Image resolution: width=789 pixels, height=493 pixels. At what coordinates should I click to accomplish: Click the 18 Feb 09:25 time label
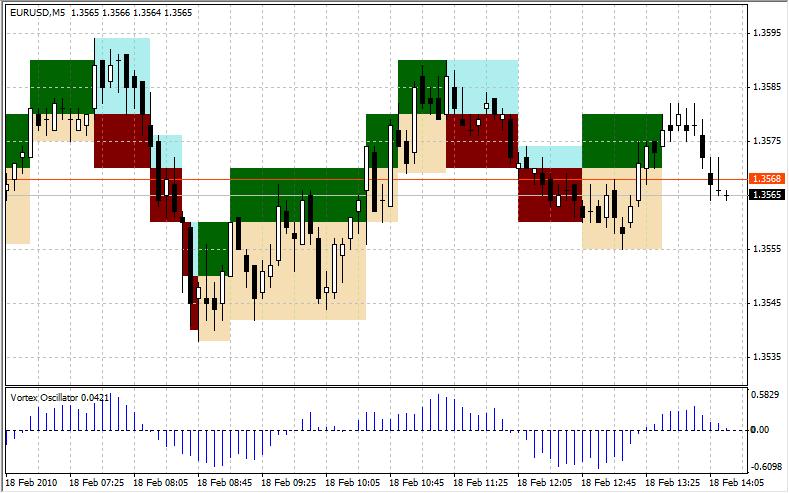289,483
